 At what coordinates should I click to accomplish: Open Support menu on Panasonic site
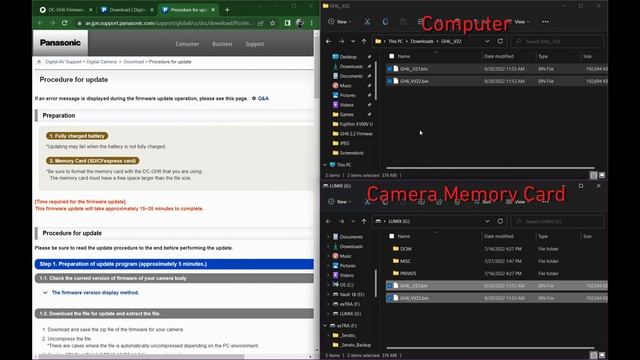pos(255,44)
